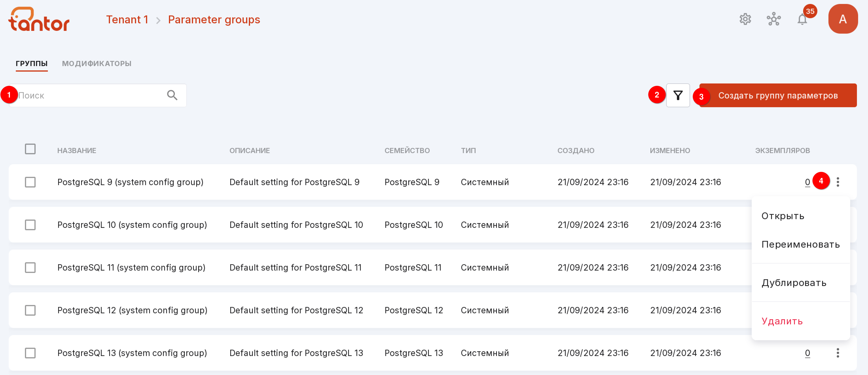The image size is (868, 375).
Task: Check the PostgreSQL 12 row checkbox
Action: click(30, 310)
